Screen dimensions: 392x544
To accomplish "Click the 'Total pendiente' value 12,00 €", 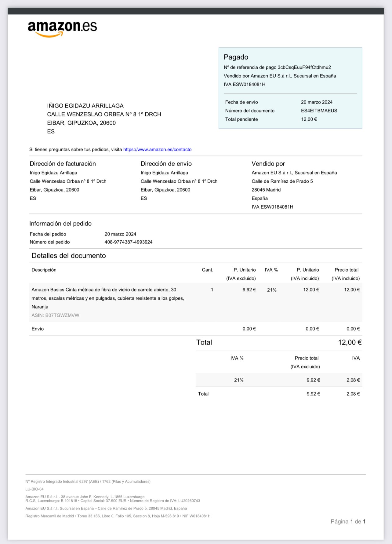I will point(309,119).
